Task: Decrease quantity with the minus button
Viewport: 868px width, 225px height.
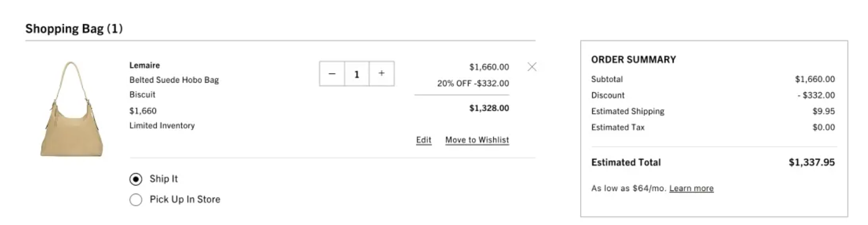Action: 332,73
